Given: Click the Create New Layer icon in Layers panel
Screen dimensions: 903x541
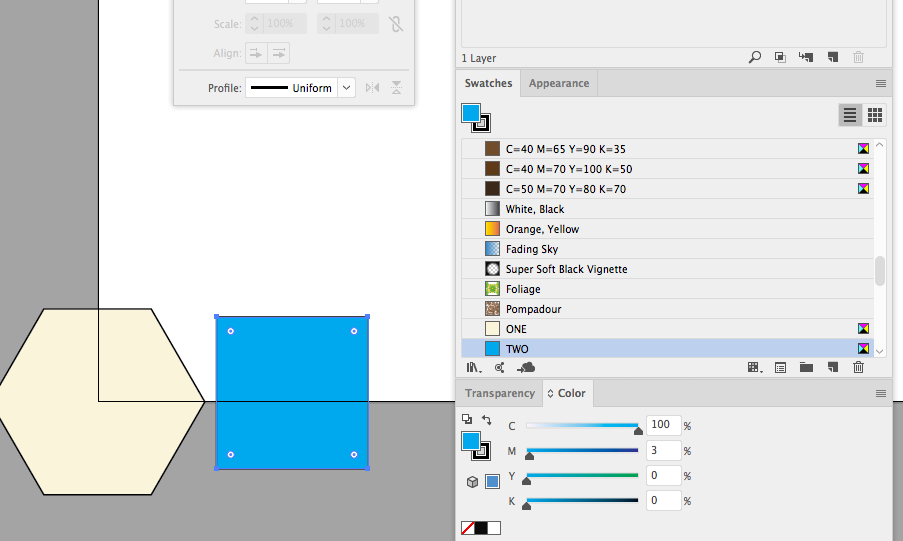Looking at the screenshot, I should coord(833,57).
